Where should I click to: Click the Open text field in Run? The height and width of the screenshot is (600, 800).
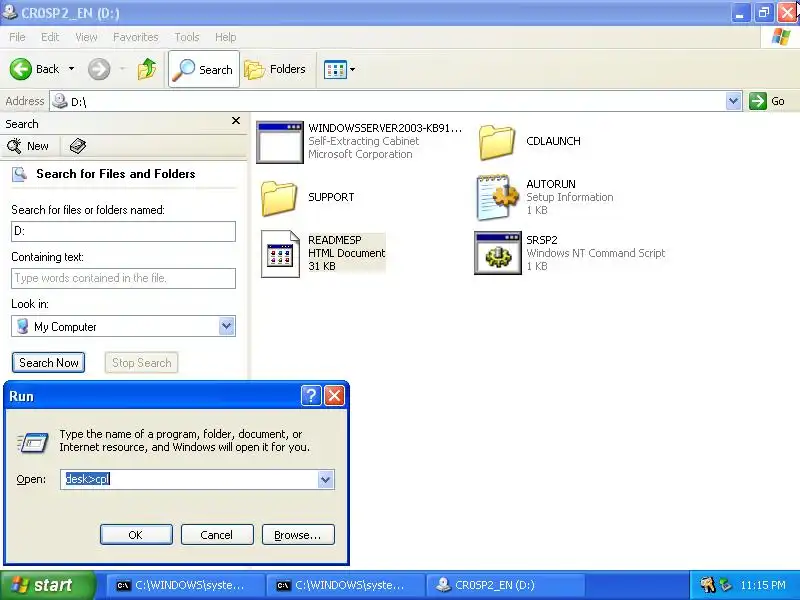click(x=189, y=479)
